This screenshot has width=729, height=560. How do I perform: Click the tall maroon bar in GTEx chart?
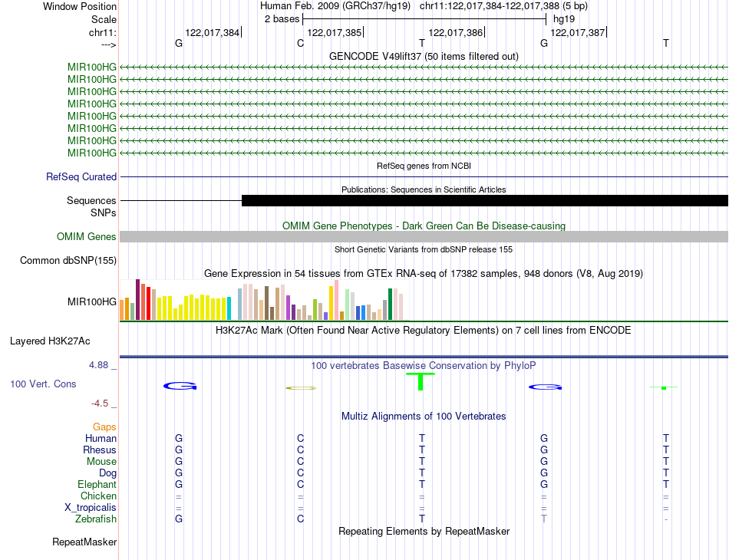point(137,300)
